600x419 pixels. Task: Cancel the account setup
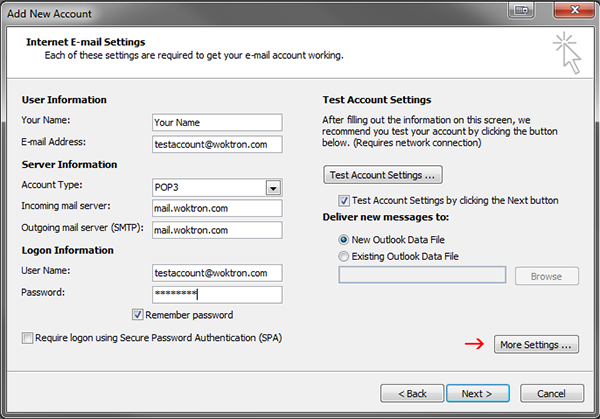click(x=552, y=393)
